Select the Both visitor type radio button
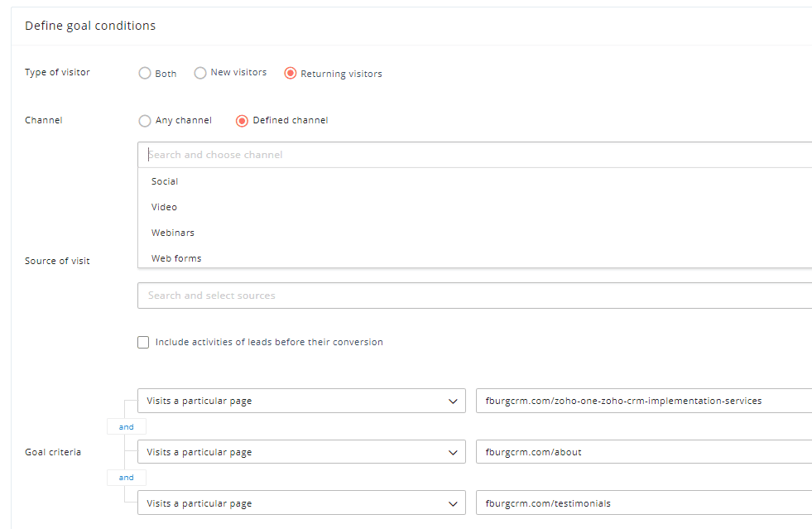 coord(145,74)
